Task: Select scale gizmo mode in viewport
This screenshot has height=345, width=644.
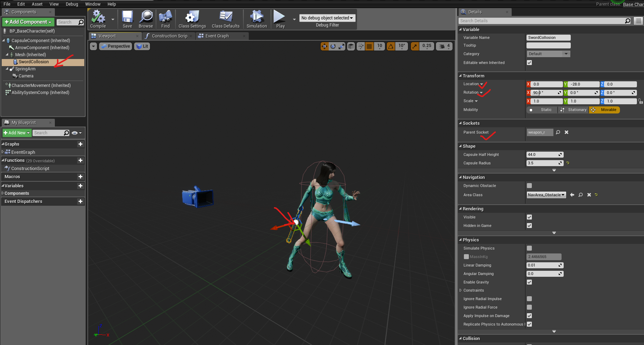Action: [x=341, y=46]
